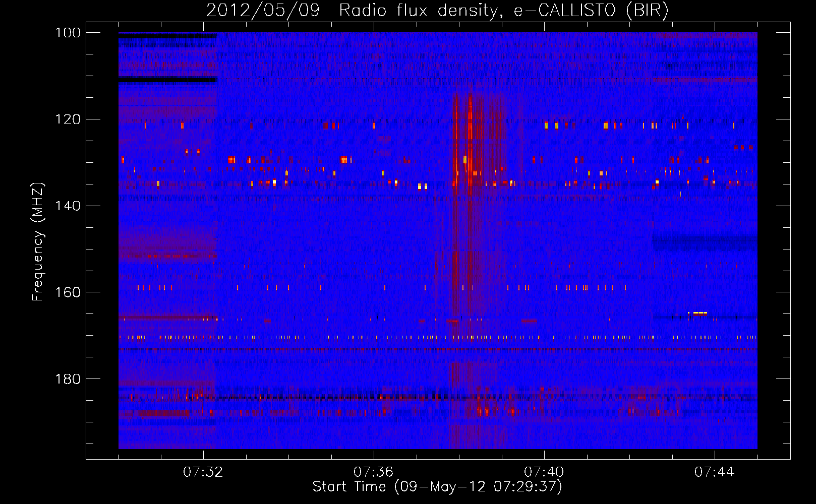Viewport: 816px width, 504px height.
Task: Click the 140 frequency tick label
Action: point(68,206)
